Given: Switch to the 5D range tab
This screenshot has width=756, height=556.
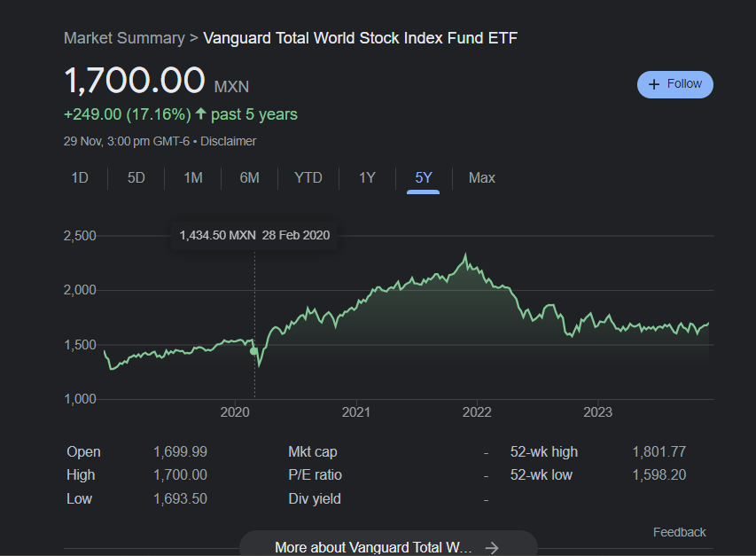Looking at the screenshot, I should pyautogui.click(x=136, y=178).
